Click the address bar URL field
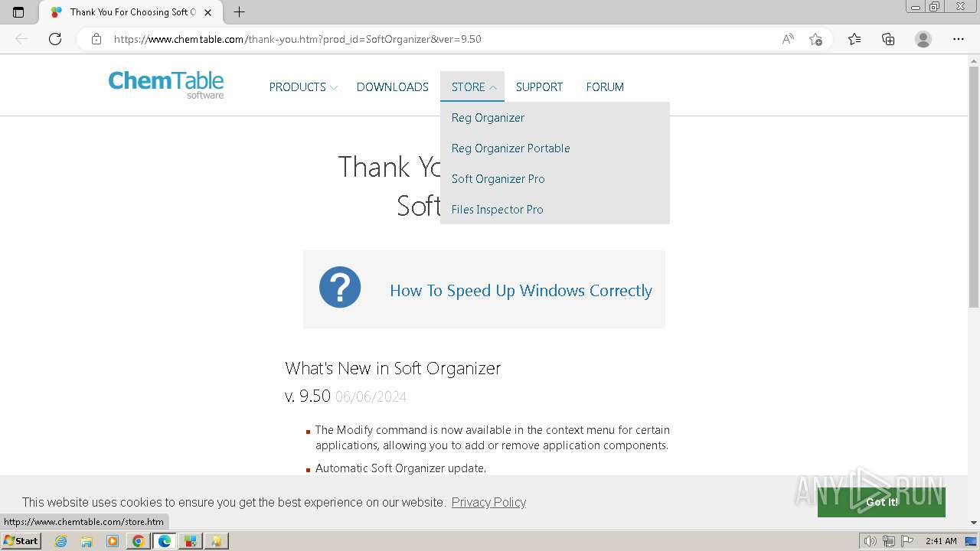 coord(444,39)
